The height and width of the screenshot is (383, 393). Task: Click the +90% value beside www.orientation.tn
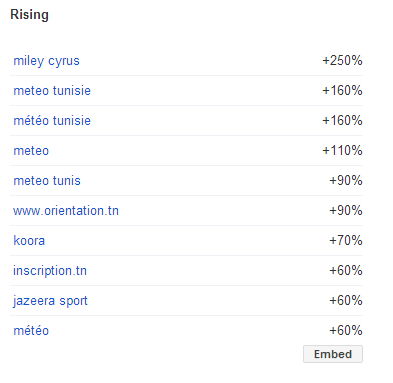tap(346, 211)
